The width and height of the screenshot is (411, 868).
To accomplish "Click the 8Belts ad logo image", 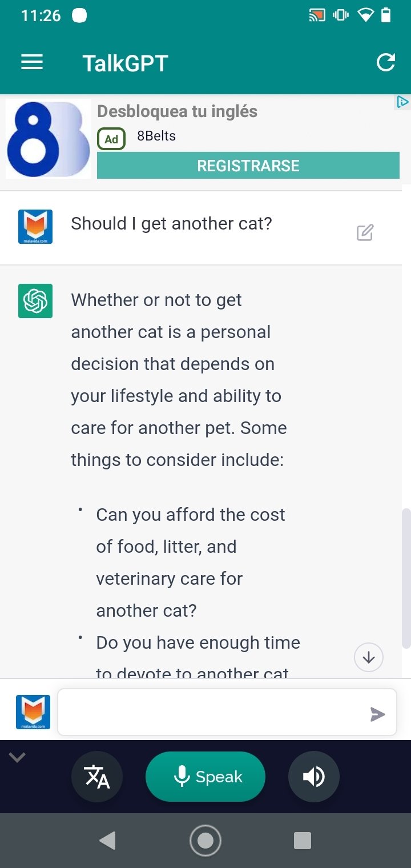I will (x=49, y=139).
